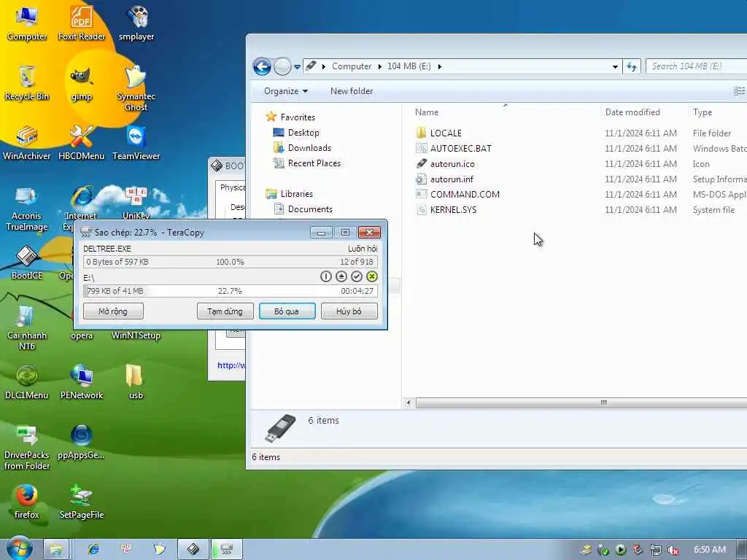Select autorun.ico file
This screenshot has width=747, height=560.
(x=452, y=164)
